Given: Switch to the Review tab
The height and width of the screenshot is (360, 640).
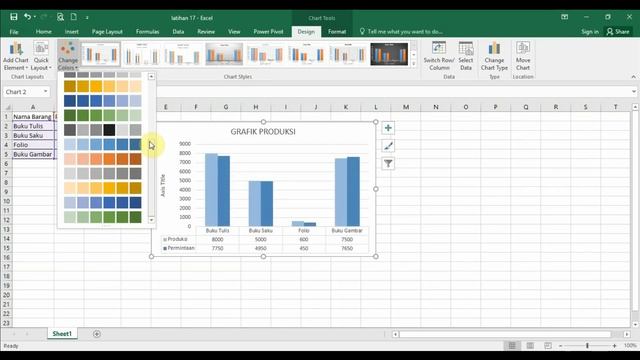Looking at the screenshot, I should click(x=206, y=31).
